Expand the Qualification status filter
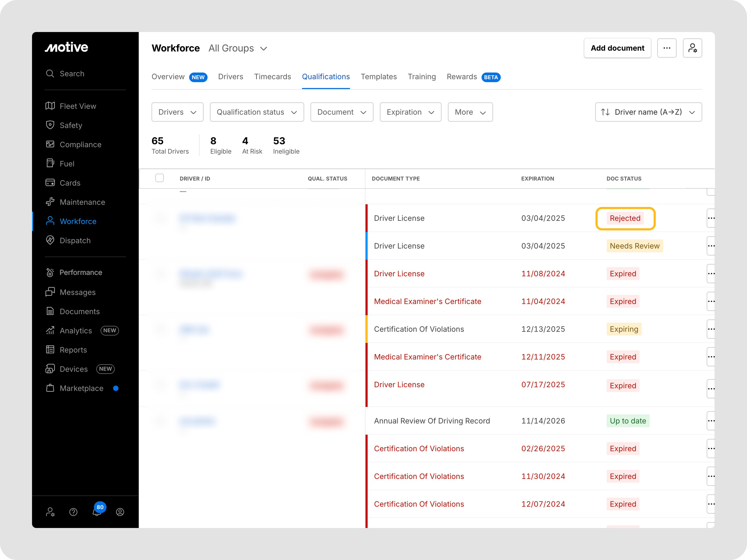 coord(257,112)
